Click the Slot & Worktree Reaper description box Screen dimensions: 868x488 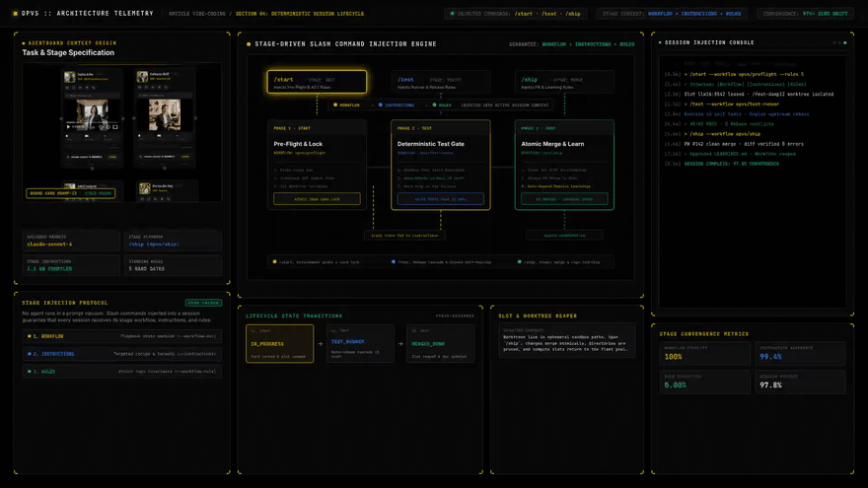coord(567,340)
